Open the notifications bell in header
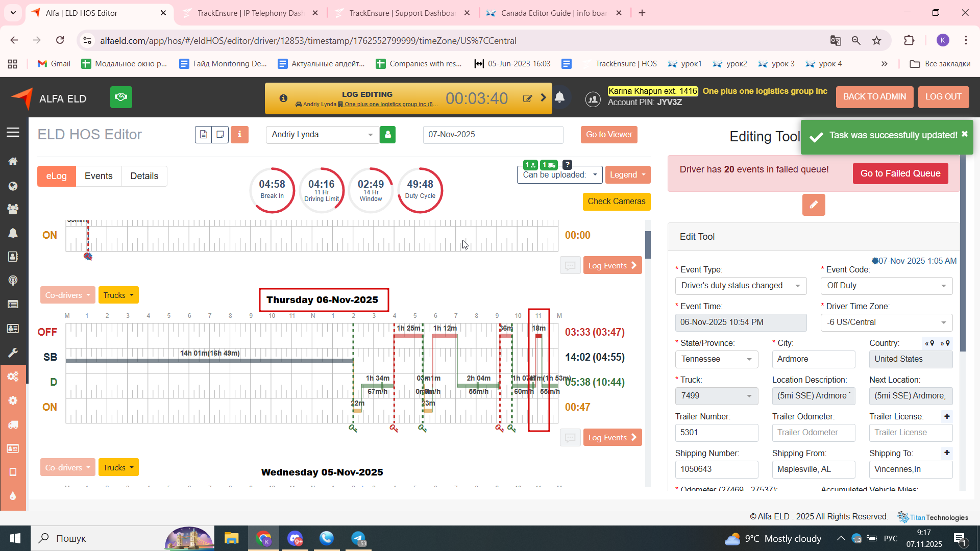Image resolution: width=980 pixels, height=551 pixels. (559, 97)
